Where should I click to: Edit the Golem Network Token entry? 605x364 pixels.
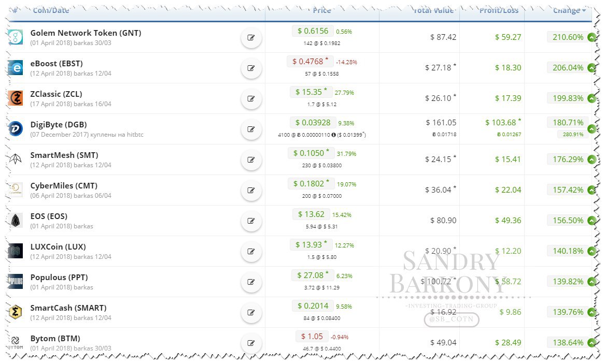251,38
